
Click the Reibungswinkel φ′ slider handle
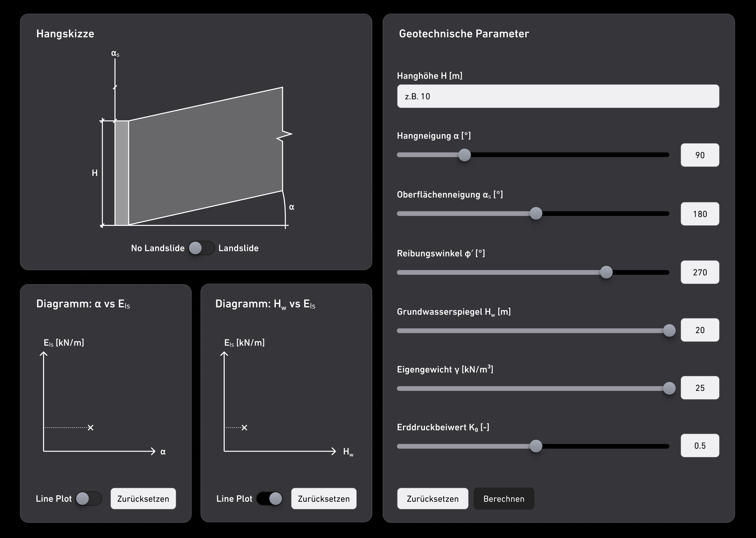click(x=606, y=272)
